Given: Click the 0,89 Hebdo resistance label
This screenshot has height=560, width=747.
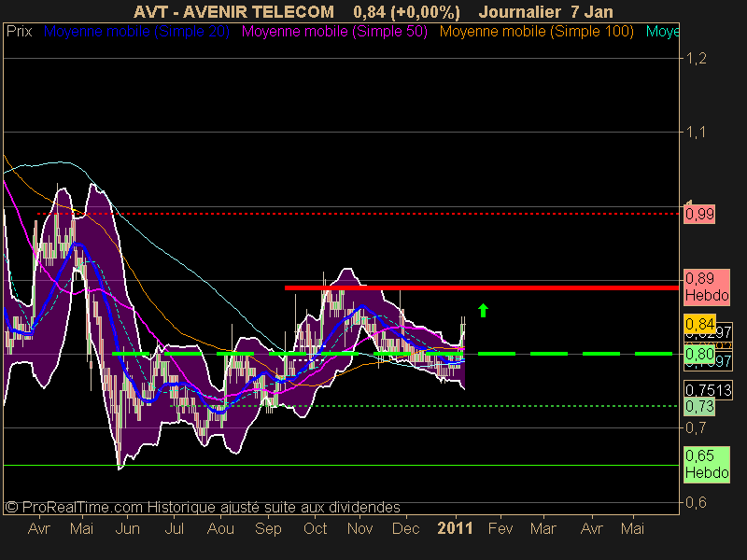Looking at the screenshot, I should [707, 287].
